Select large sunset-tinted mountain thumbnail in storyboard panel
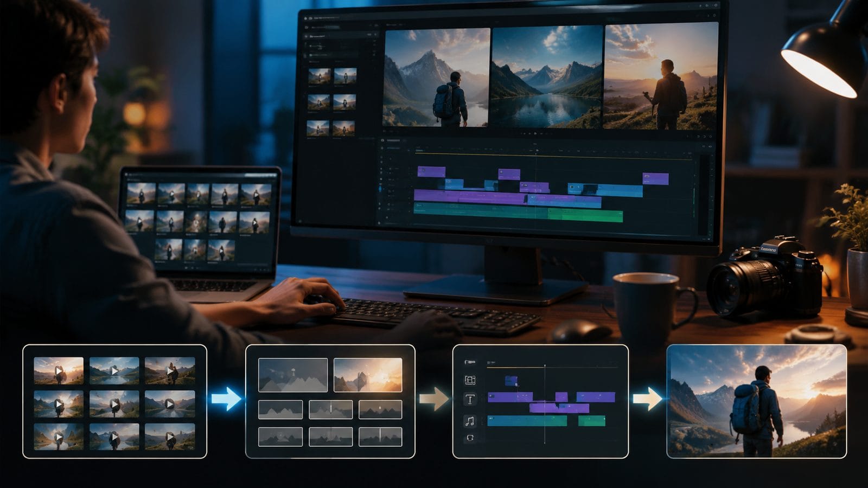The height and width of the screenshot is (488, 868). pos(368,375)
